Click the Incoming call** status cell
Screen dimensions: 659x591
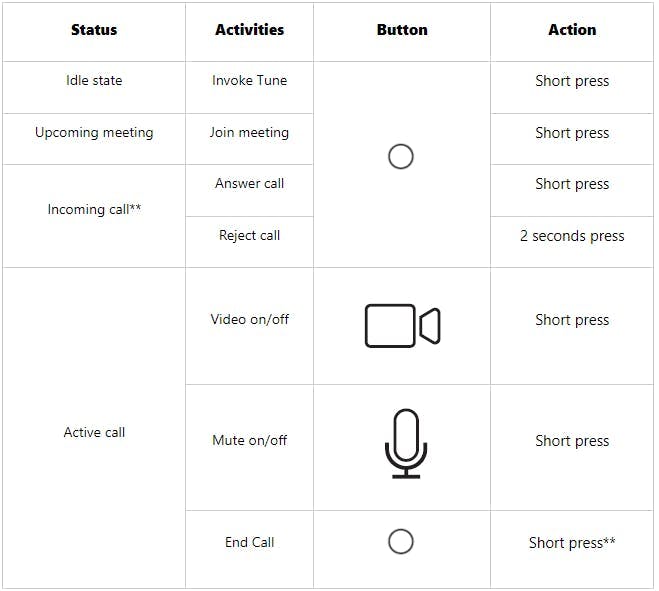94,209
